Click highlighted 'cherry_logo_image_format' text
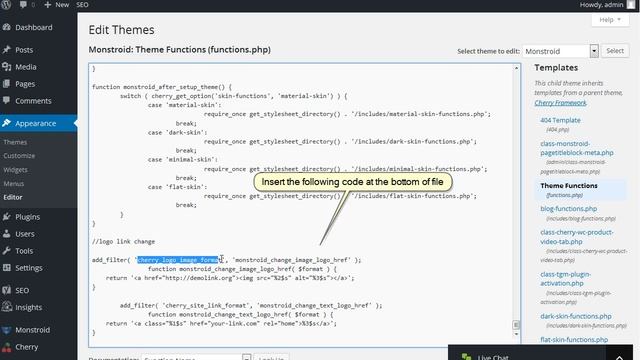640x360 pixels. 179,260
